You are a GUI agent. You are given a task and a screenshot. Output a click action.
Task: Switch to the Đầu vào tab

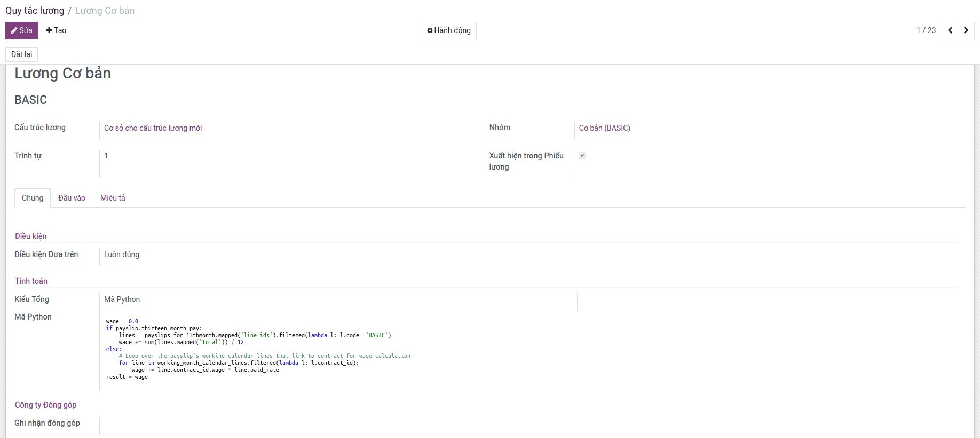72,198
